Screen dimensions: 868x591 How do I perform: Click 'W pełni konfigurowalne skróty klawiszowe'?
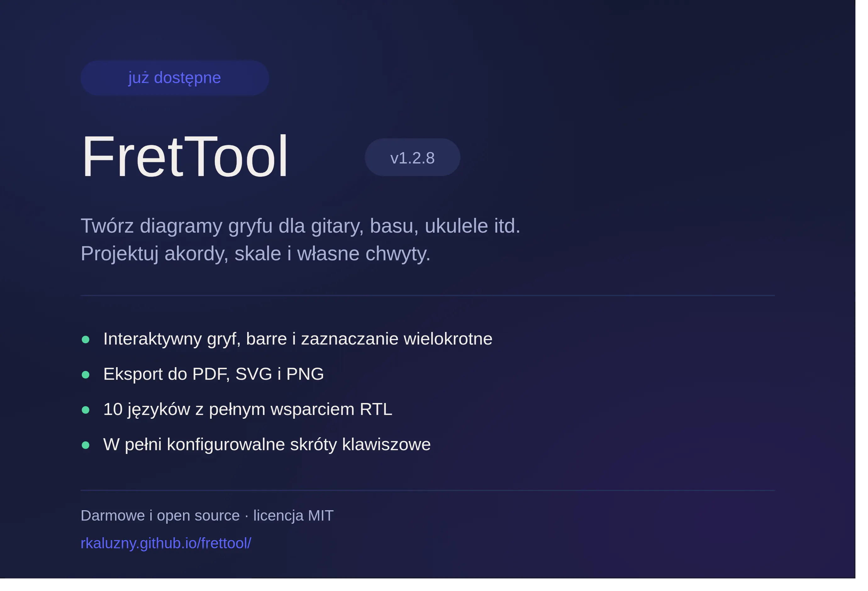point(267,445)
